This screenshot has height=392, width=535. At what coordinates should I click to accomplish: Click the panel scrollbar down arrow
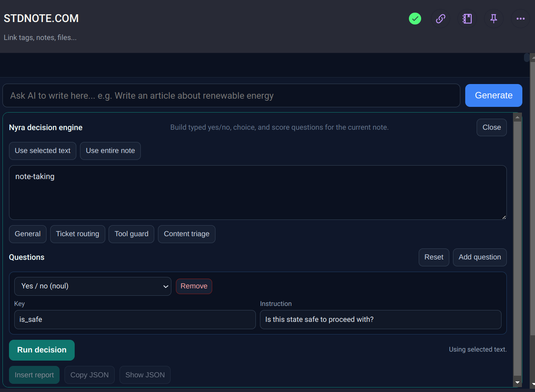click(x=517, y=383)
